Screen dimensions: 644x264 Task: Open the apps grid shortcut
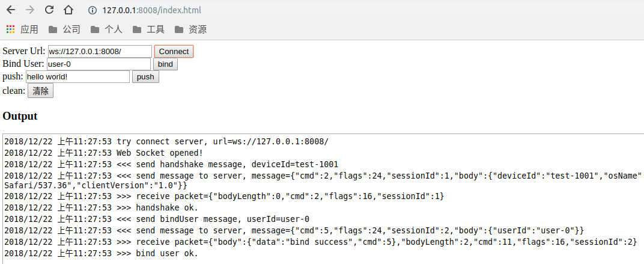[x=10, y=29]
